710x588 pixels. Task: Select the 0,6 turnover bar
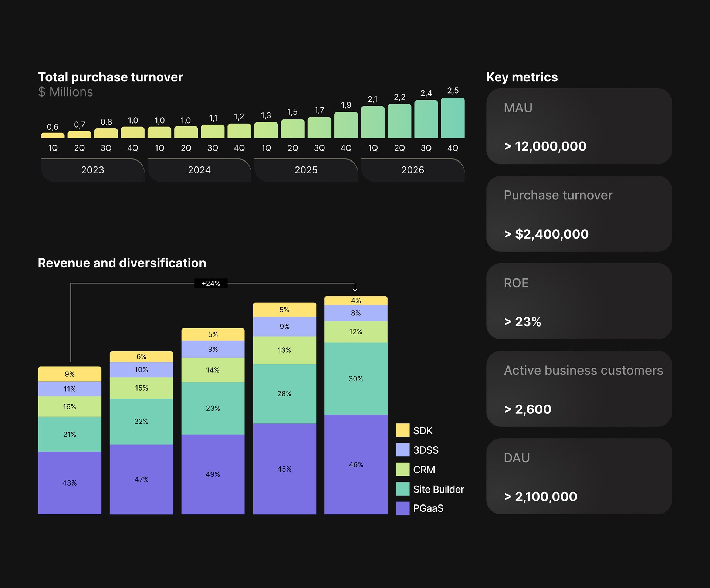[53, 135]
